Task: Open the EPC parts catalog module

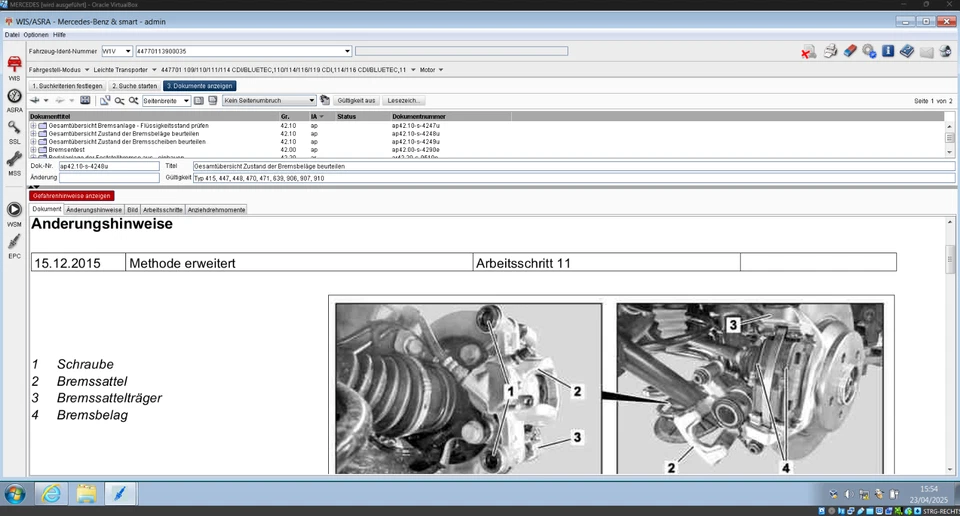Action: 14,246
